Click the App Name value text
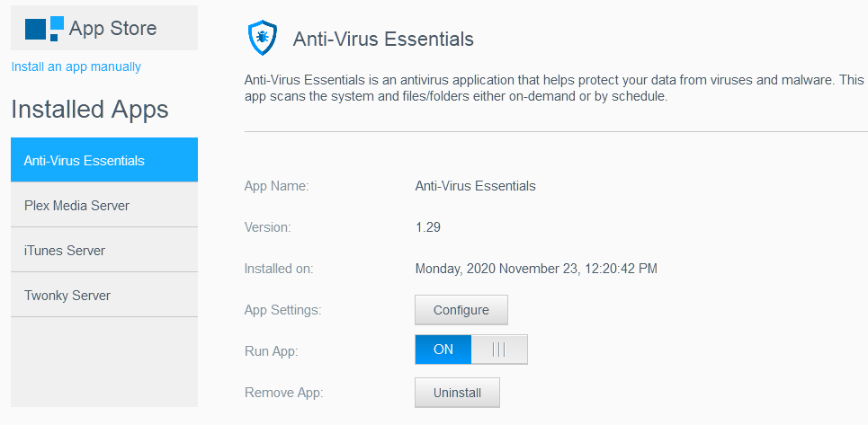The image size is (868, 425). click(476, 186)
